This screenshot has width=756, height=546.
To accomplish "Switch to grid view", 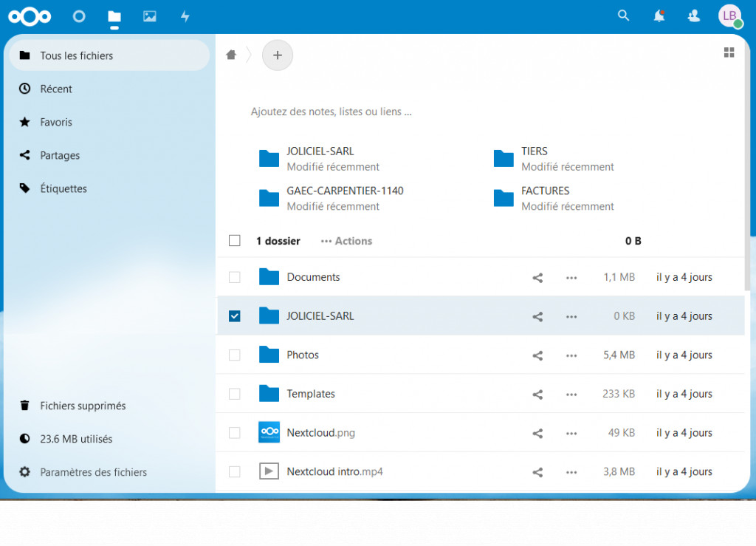I will pyautogui.click(x=729, y=52).
